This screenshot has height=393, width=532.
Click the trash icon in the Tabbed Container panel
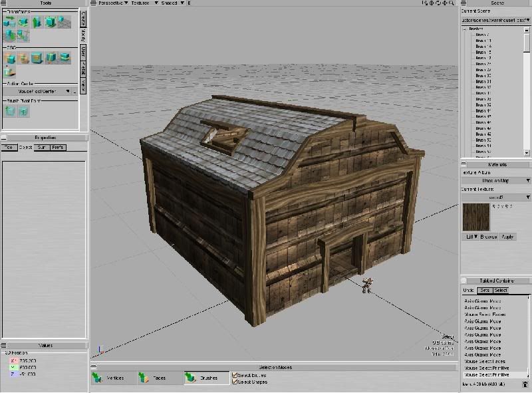[525, 384]
